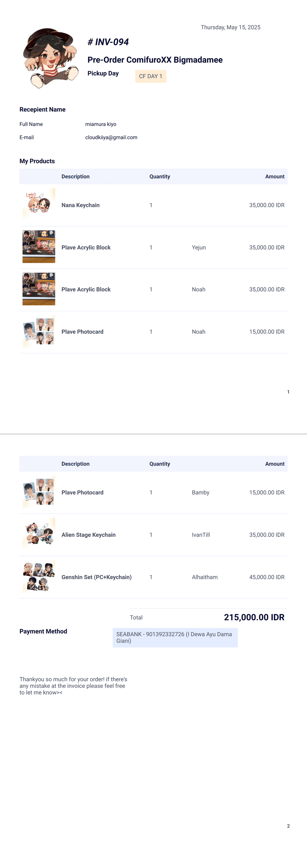Click the invoice number INV-094
This screenshot has height=868, width=307.
coord(108,42)
